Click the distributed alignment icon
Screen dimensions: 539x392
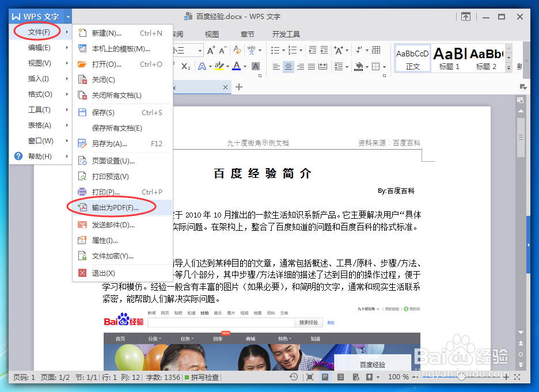coord(323,66)
